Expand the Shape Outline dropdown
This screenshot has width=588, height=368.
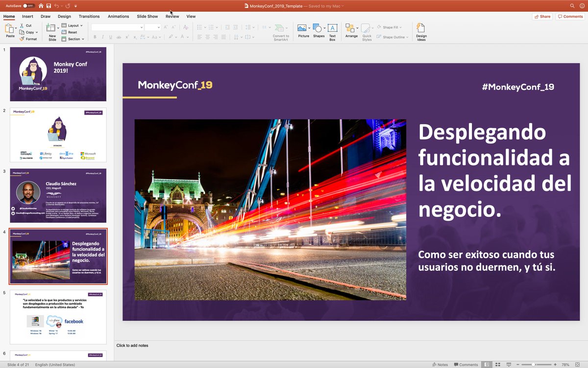(408, 37)
